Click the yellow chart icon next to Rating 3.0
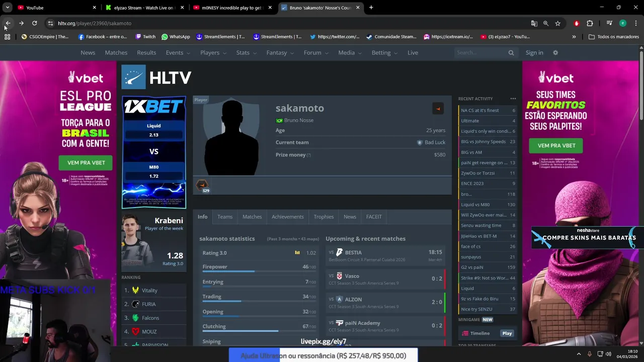644x362 pixels. [297, 253]
